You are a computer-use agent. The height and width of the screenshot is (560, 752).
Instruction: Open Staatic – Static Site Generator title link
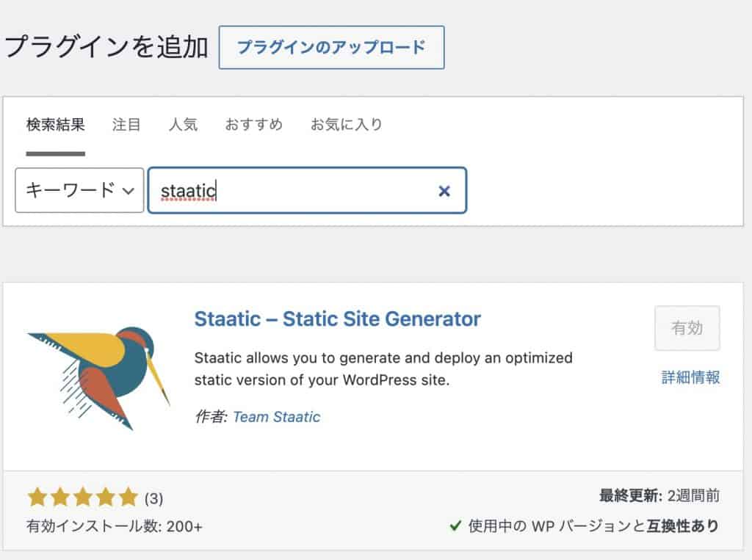click(337, 319)
